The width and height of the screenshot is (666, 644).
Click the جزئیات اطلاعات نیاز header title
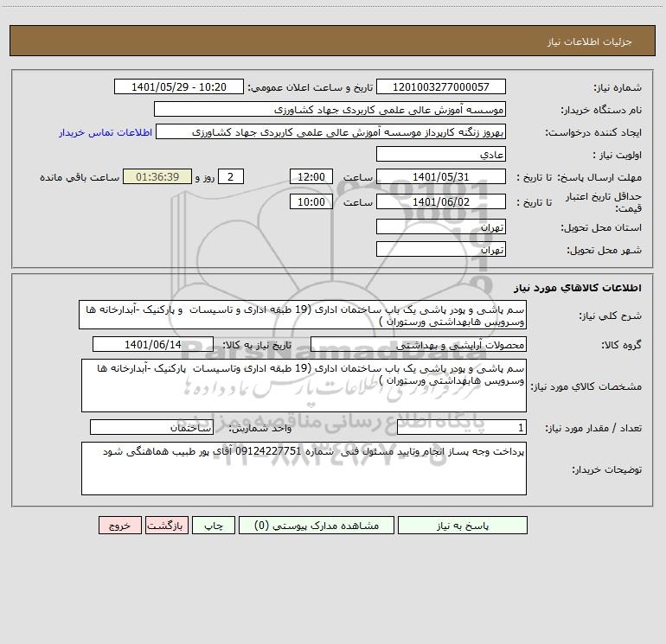coord(590,41)
